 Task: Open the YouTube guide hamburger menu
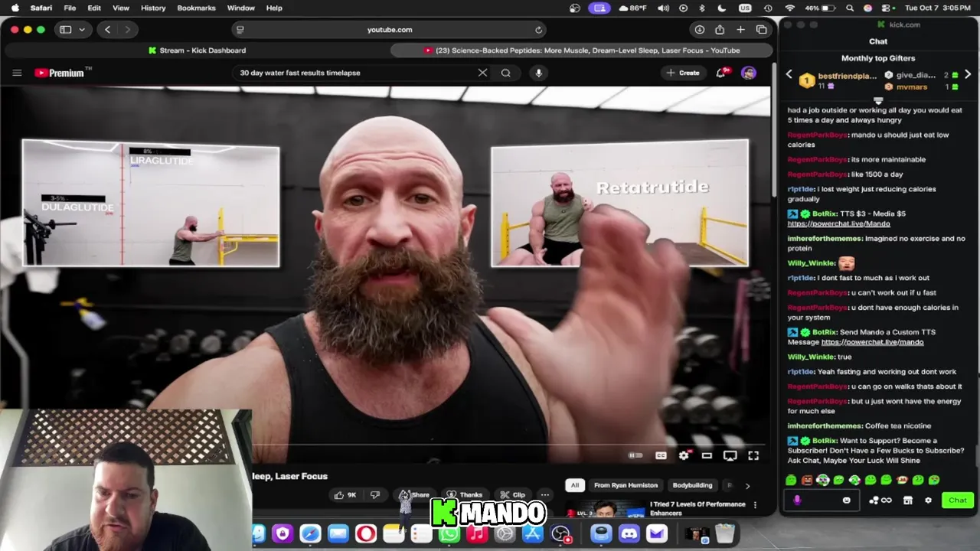(x=17, y=73)
